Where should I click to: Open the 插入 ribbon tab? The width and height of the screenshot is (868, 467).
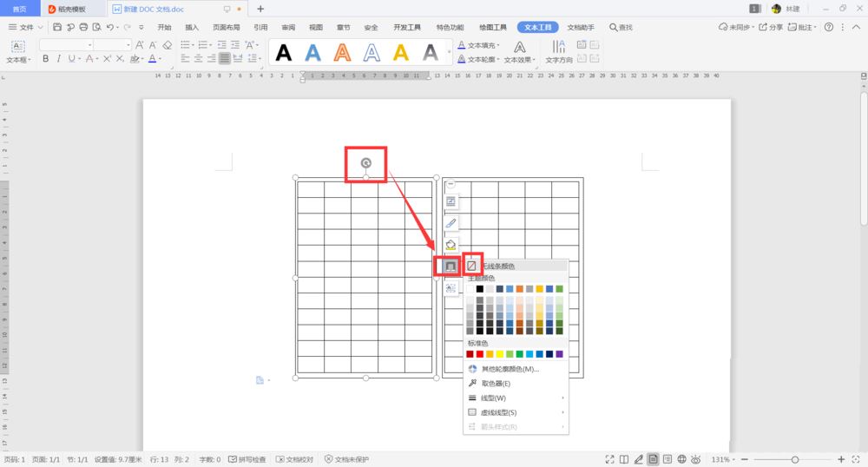[x=192, y=27]
